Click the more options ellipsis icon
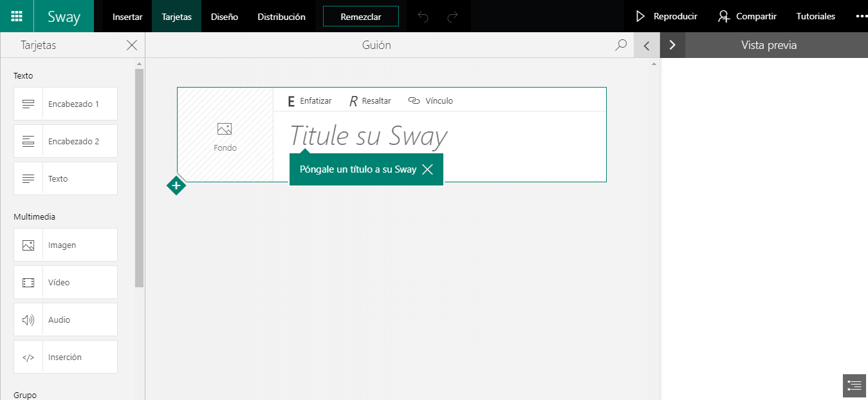Viewport: 868px width, 400px height. click(861, 16)
